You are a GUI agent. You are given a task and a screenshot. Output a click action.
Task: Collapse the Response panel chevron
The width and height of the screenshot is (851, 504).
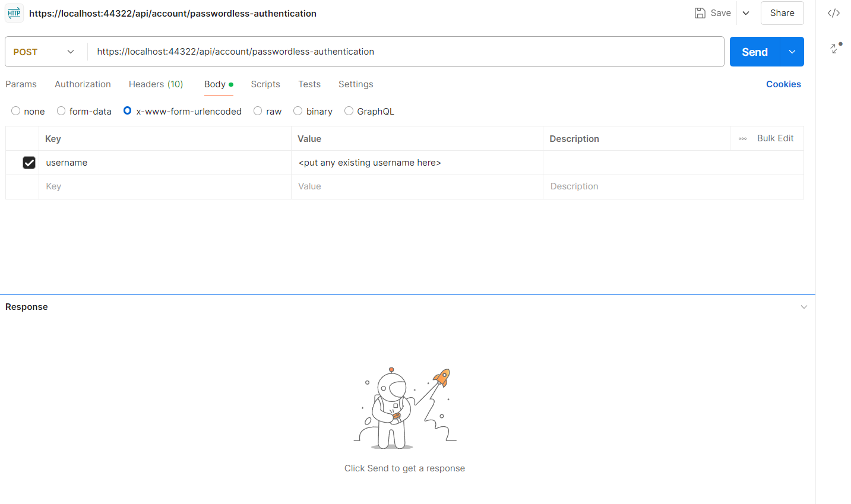point(803,307)
